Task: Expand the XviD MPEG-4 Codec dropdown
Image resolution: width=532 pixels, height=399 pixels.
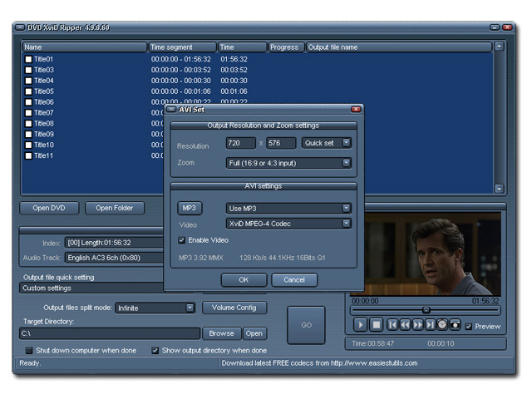Action: coord(346,224)
